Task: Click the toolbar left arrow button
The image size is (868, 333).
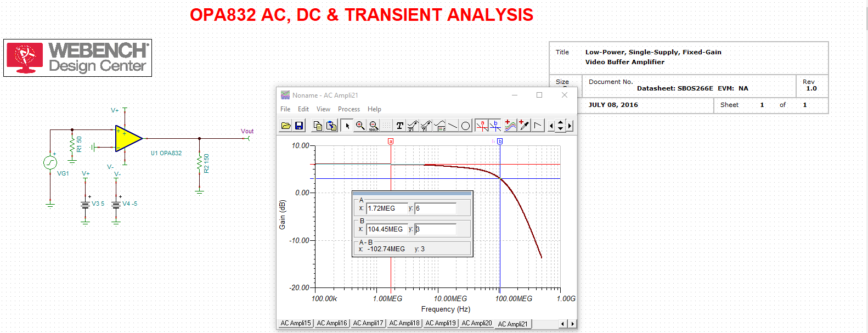Action: point(551,126)
